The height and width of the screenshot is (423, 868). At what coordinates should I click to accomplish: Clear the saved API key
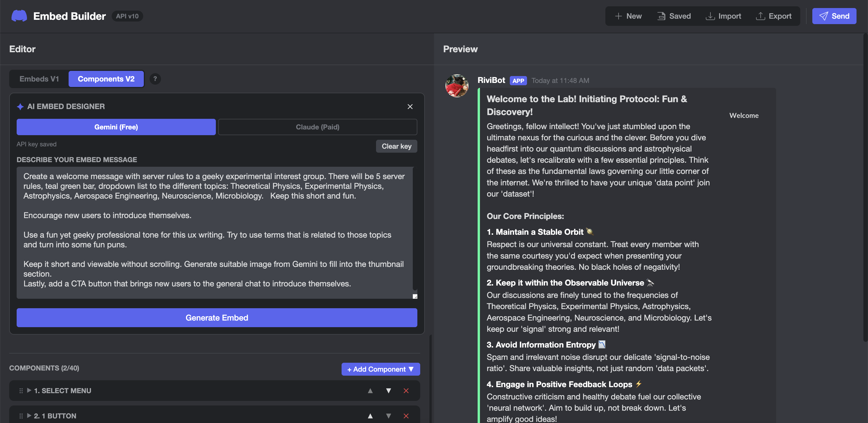point(396,146)
